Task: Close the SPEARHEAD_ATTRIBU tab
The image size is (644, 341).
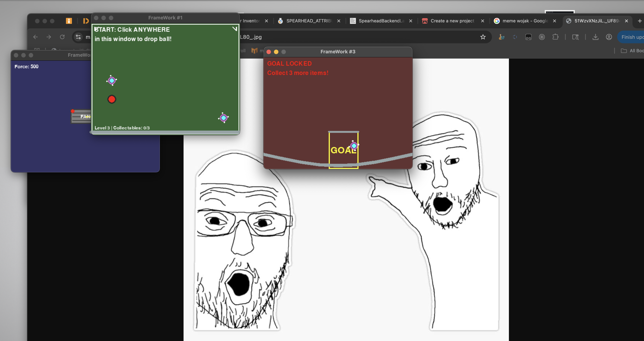Action: 339,21
